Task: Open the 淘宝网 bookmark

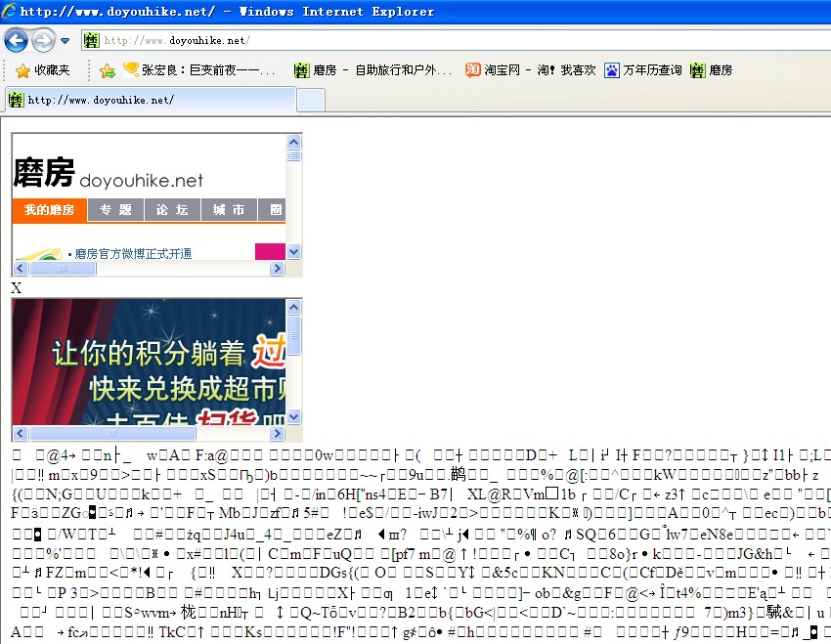Action: tap(531, 70)
